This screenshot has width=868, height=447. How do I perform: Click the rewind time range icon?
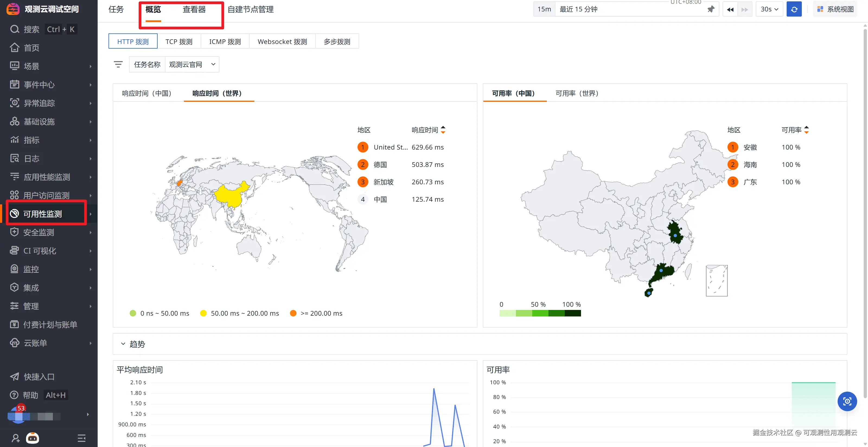(x=730, y=9)
